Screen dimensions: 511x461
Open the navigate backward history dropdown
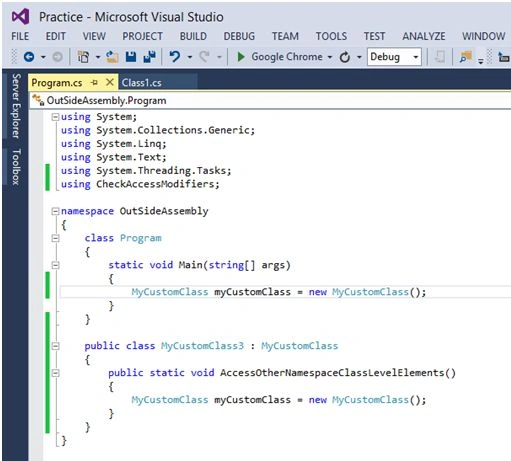tap(43, 57)
